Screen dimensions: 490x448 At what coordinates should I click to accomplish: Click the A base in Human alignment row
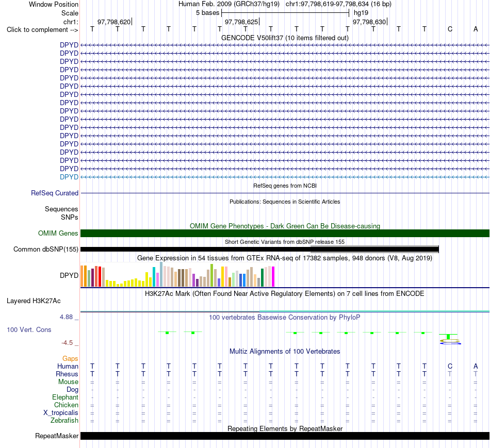pyautogui.click(x=476, y=366)
